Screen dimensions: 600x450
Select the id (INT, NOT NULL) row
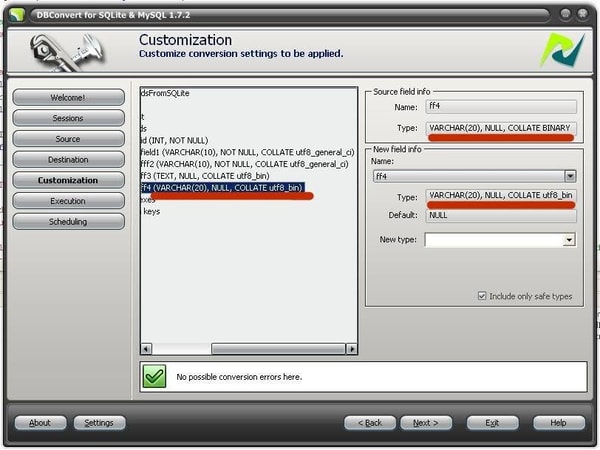pyautogui.click(x=174, y=140)
